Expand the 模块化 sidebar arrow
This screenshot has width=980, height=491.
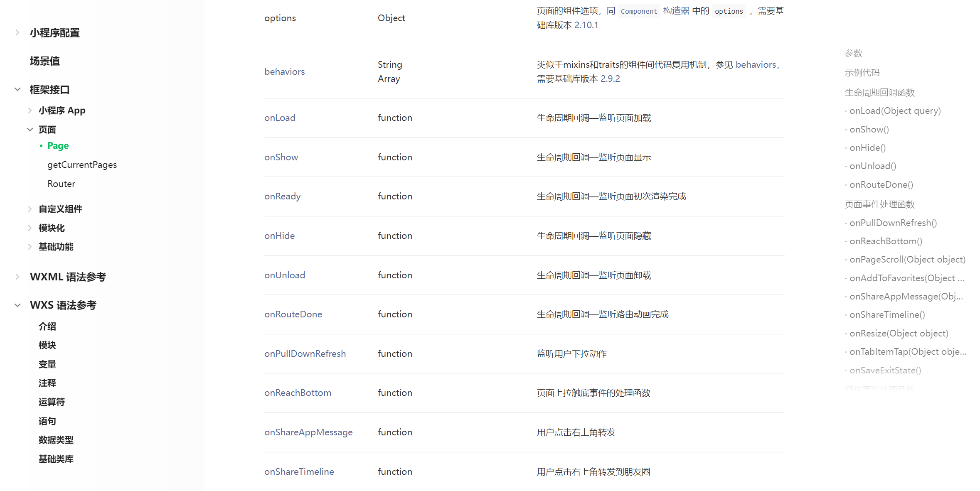click(30, 228)
